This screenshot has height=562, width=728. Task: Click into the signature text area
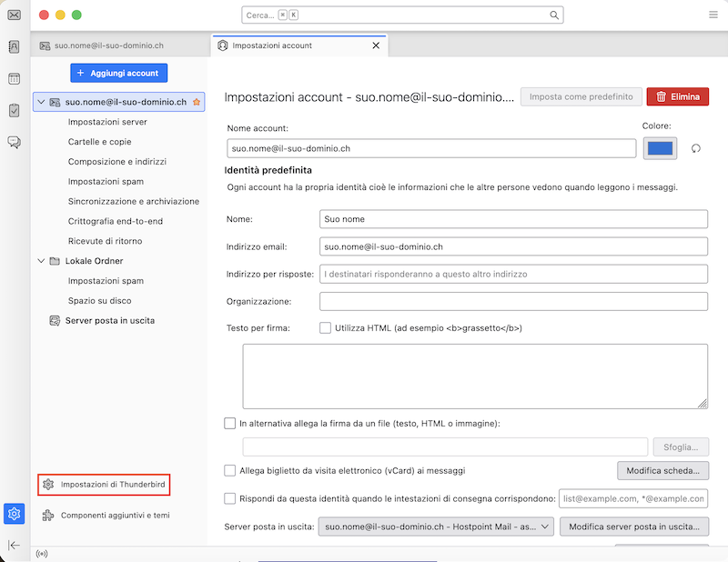pyautogui.click(x=475, y=376)
